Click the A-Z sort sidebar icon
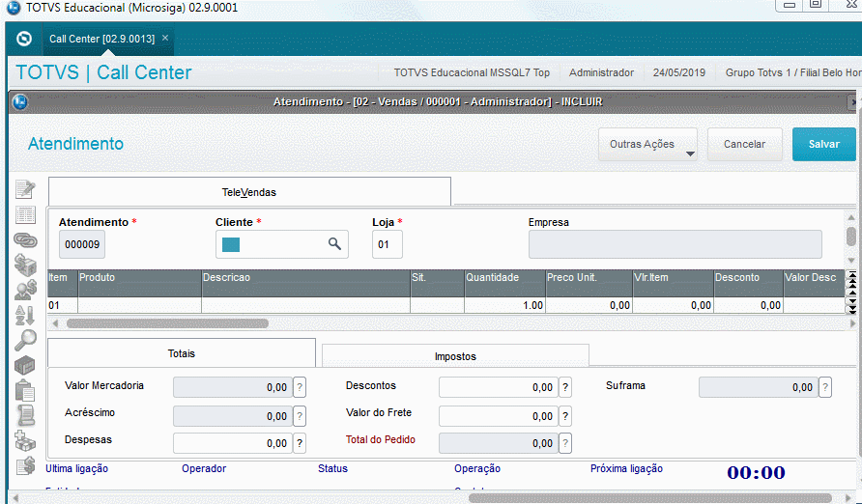This screenshot has width=862, height=504. (x=25, y=315)
